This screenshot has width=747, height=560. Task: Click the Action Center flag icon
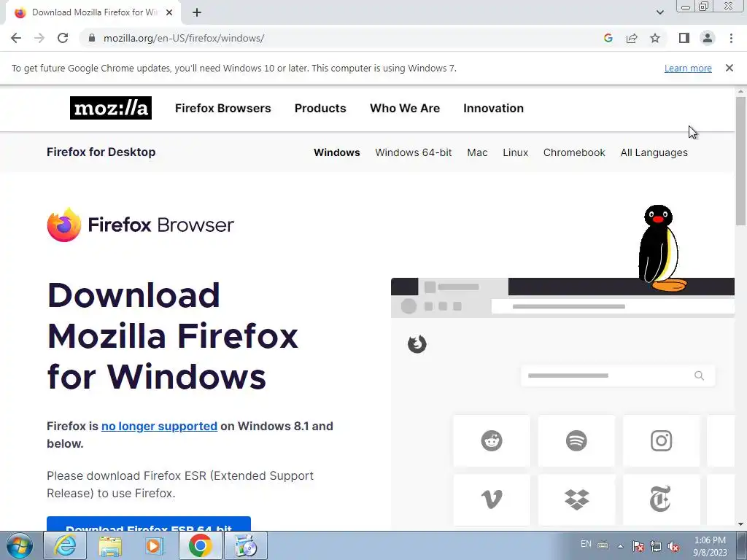coord(638,547)
